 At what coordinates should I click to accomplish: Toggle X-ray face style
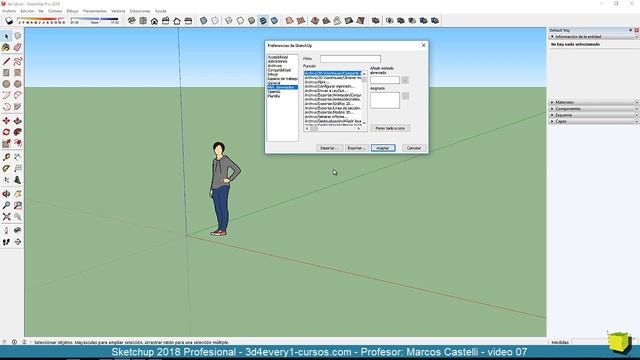pos(203,20)
